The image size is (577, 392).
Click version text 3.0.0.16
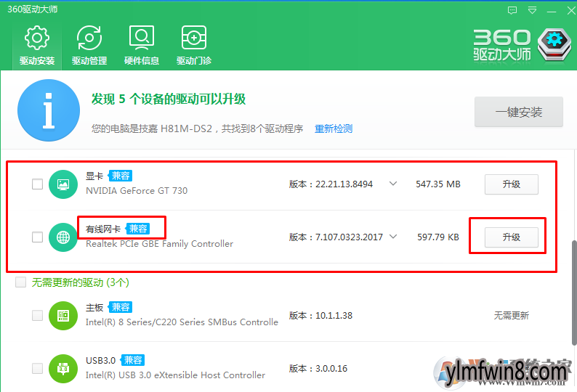point(331,369)
